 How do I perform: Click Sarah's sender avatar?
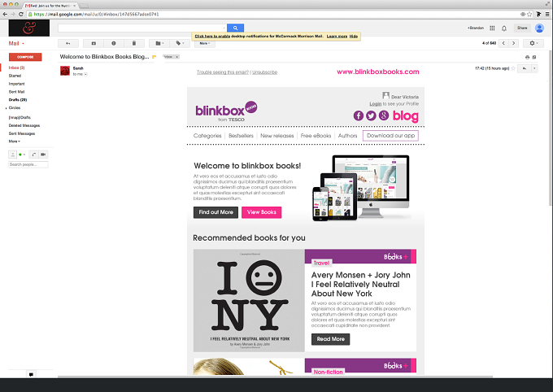(65, 71)
